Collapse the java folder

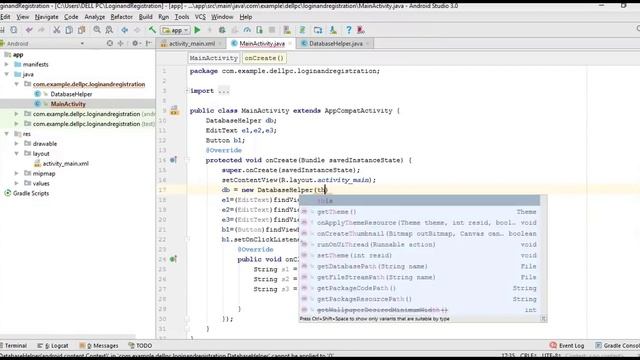point(7,74)
